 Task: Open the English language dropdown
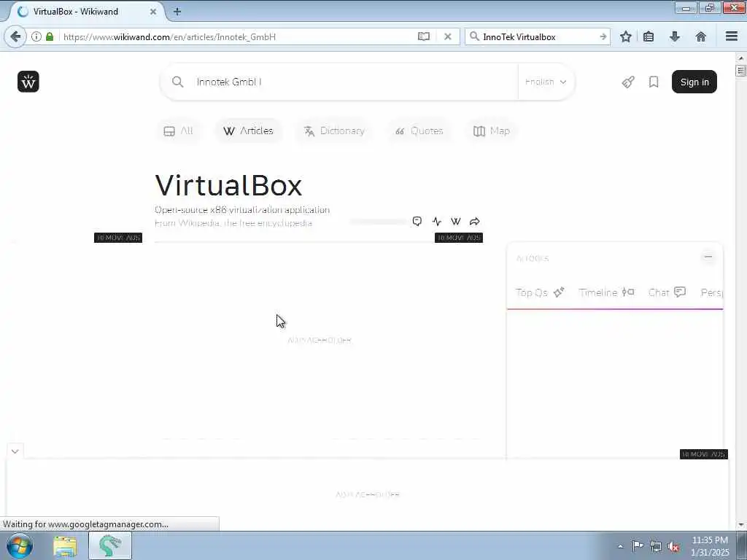coord(546,82)
